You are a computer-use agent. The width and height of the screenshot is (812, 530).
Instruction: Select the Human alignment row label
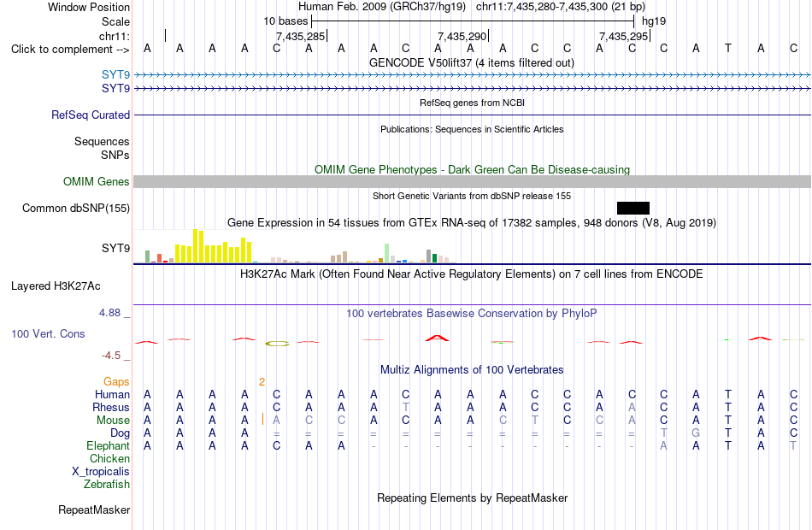pyautogui.click(x=112, y=395)
